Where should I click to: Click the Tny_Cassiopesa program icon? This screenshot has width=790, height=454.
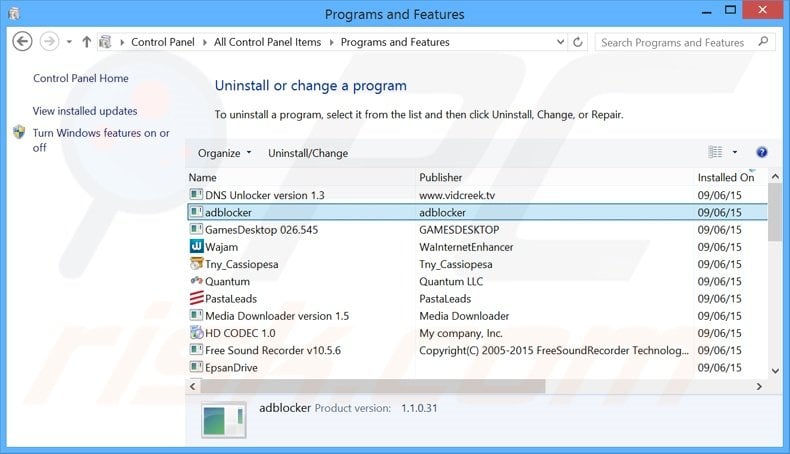point(196,263)
